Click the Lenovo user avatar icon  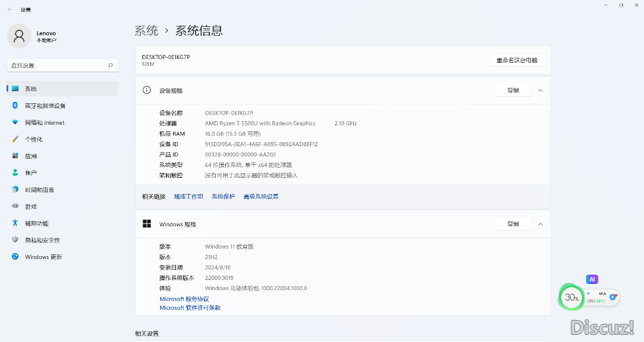coord(19,36)
